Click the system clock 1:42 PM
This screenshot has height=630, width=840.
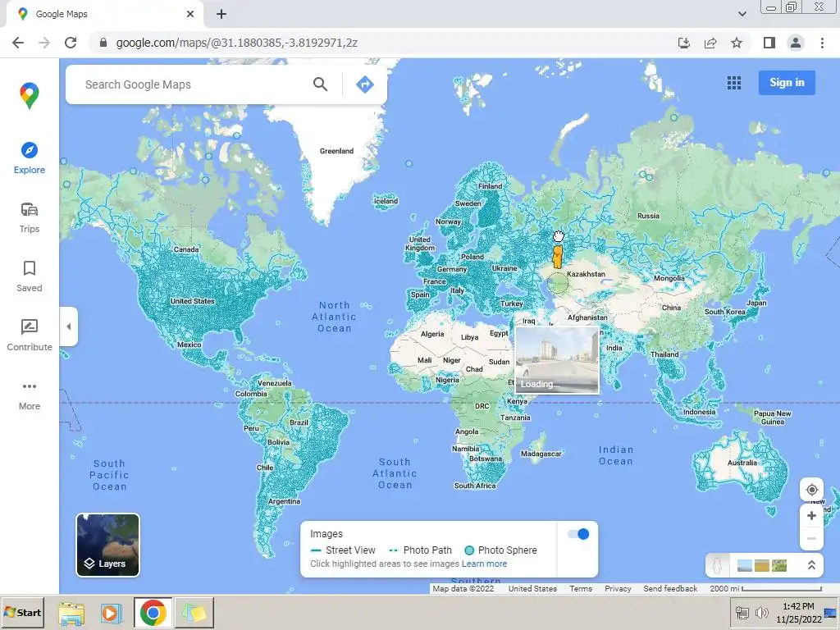point(798,606)
